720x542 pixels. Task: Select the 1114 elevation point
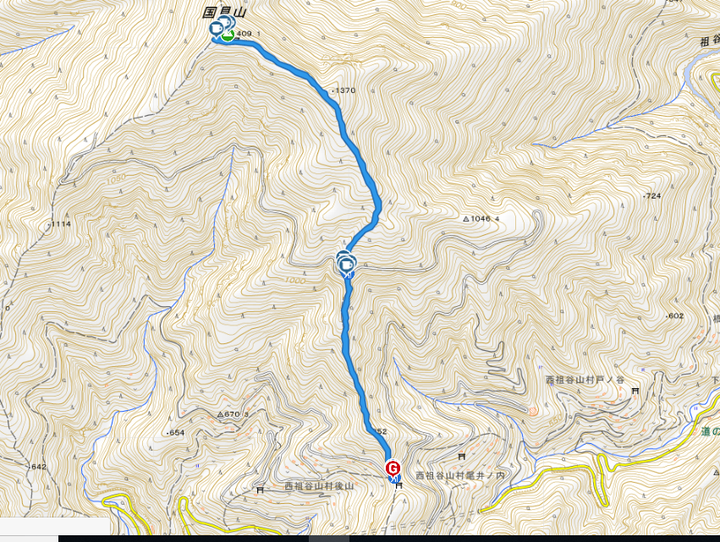59,224
